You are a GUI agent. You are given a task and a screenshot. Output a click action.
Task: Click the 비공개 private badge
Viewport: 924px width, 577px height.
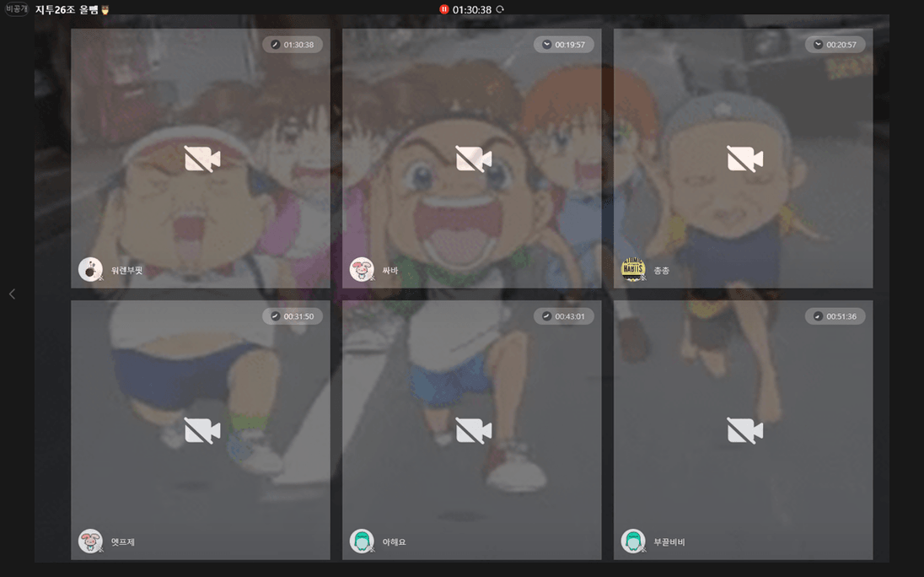coord(17,9)
